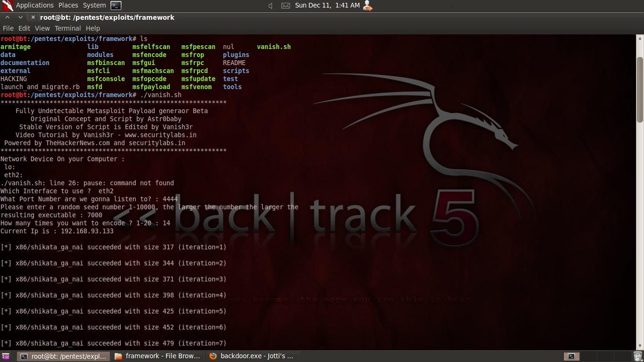Click the modules directory name

[x=100, y=55]
